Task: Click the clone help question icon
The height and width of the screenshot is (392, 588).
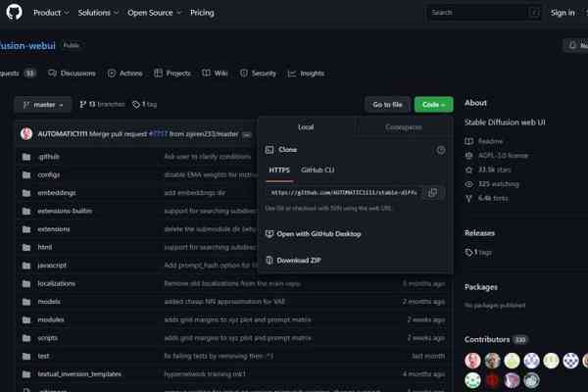Action: [x=440, y=150]
